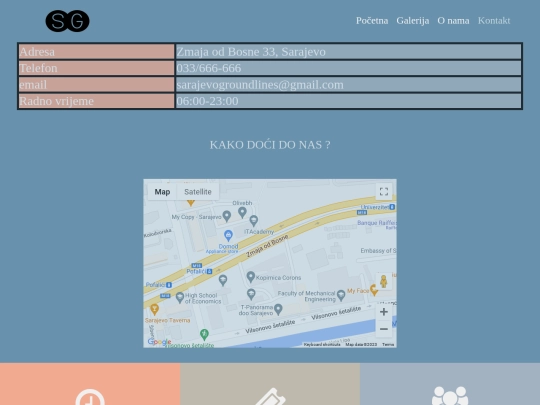Click the SG logo in header
The image size is (540, 405).
coord(68,21)
